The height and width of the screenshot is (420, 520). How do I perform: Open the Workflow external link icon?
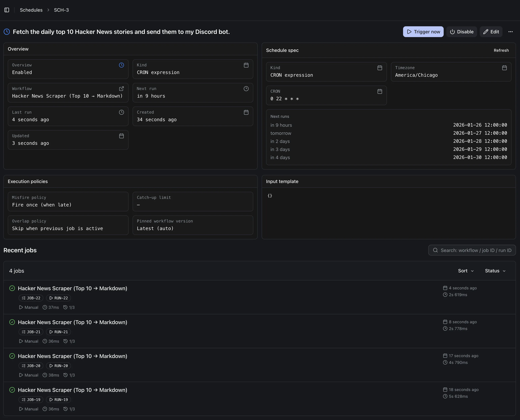[x=121, y=89]
